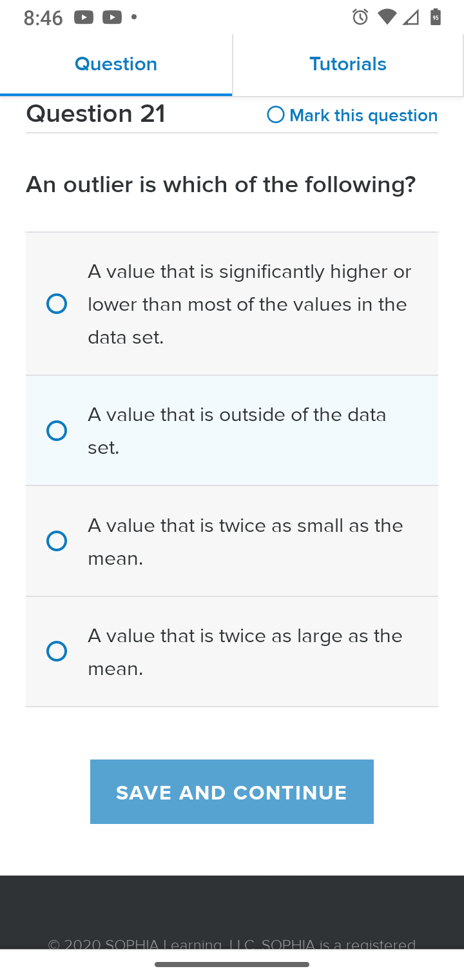Tap the first YouTube notification icon

coord(84,18)
